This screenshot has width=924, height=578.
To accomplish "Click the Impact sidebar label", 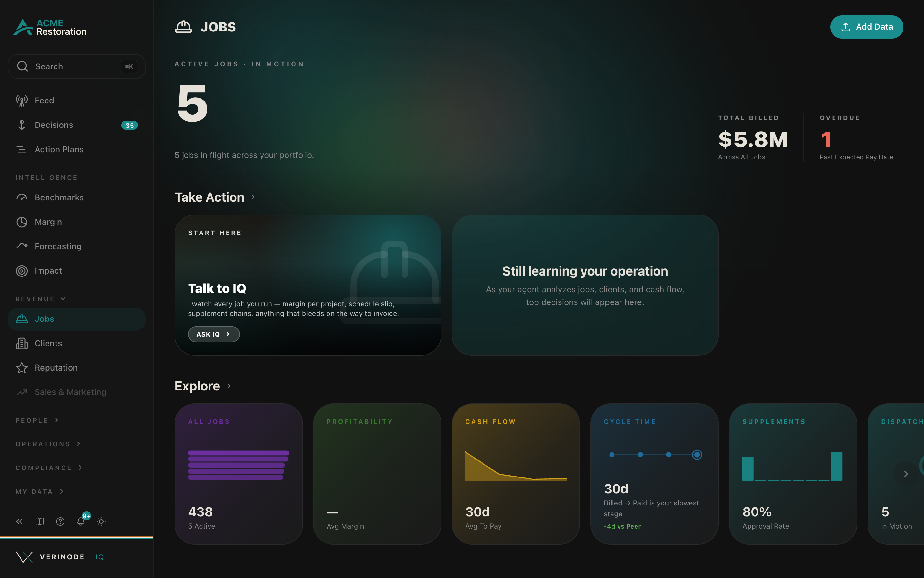I will (48, 271).
